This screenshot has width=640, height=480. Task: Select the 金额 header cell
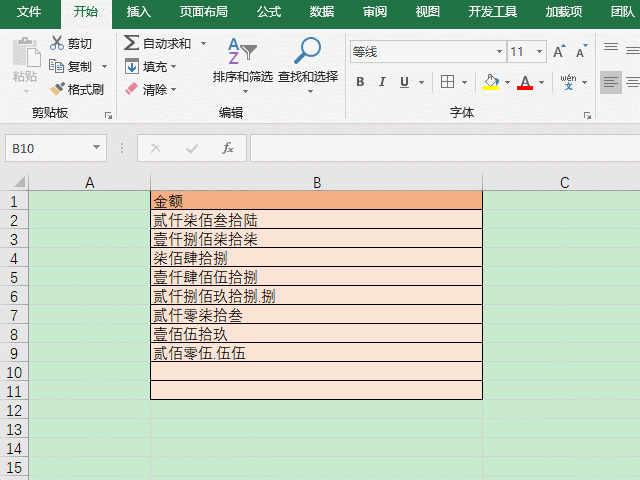[317, 200]
